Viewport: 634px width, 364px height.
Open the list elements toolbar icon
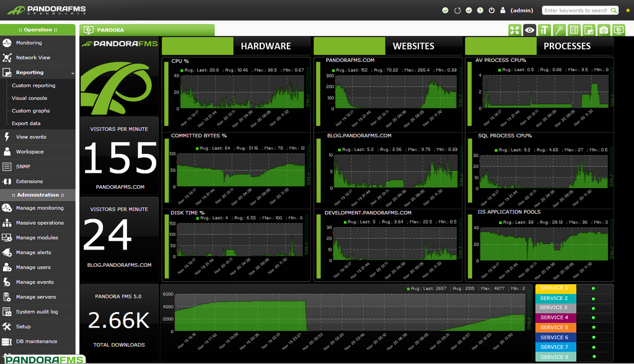(x=574, y=30)
